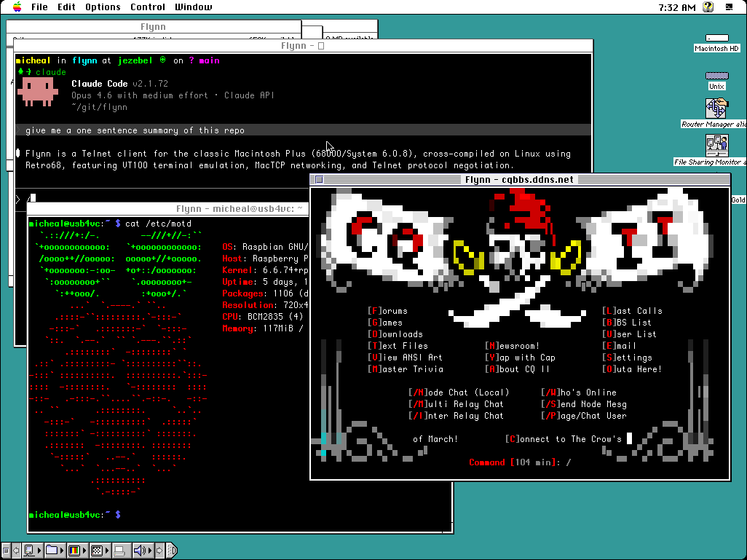This screenshot has height=560, width=747.
Task: Click the printer Control Strip icon
Action: [x=120, y=551]
